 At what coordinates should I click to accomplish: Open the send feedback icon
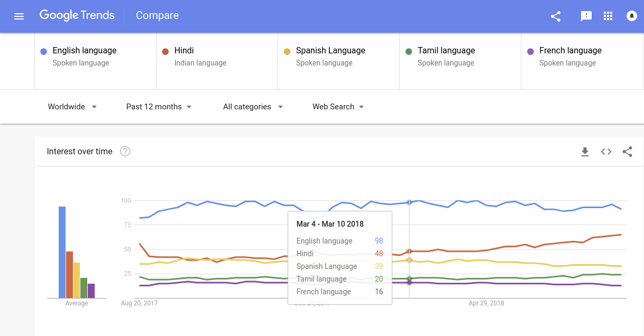[x=586, y=16]
